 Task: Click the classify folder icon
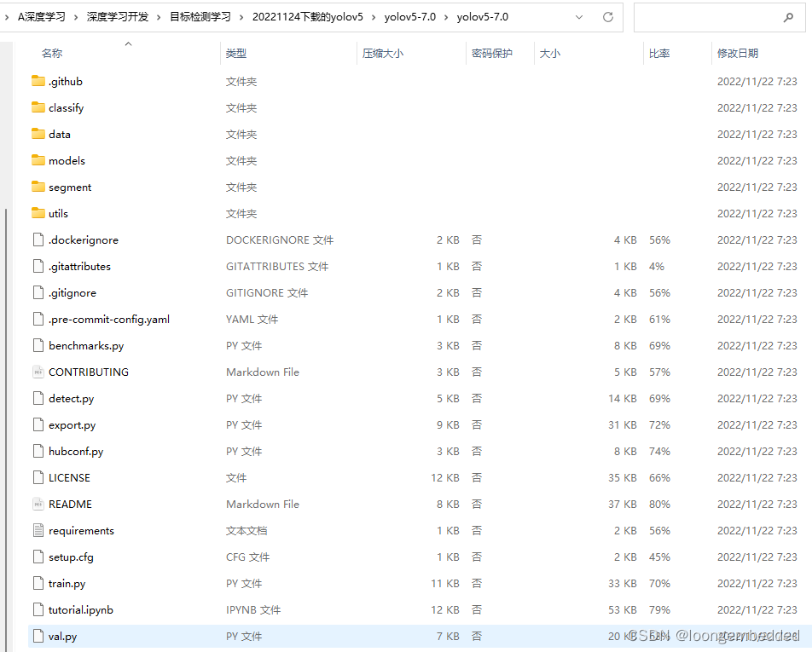pos(38,107)
